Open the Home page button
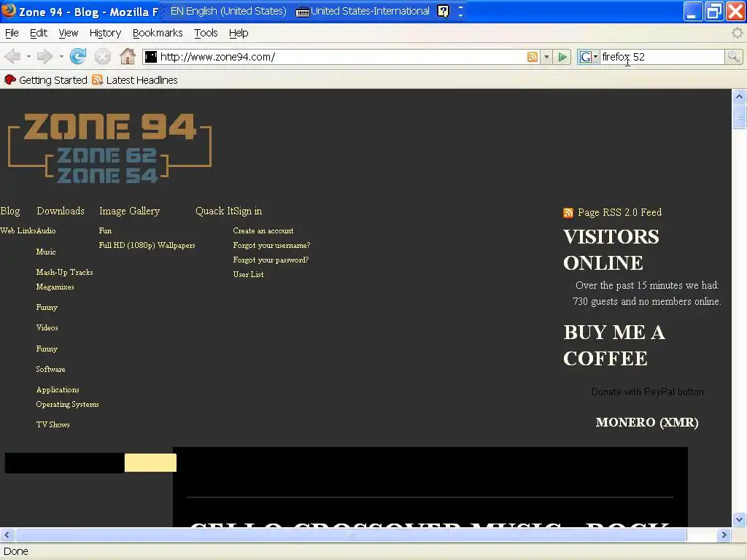The width and height of the screenshot is (747, 560). tap(127, 57)
